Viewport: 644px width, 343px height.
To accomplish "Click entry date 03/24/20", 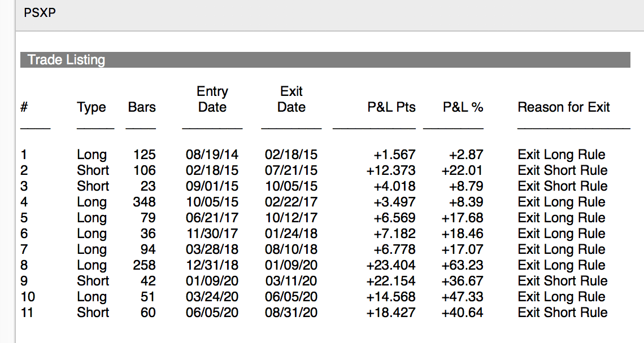I will pos(212,297).
